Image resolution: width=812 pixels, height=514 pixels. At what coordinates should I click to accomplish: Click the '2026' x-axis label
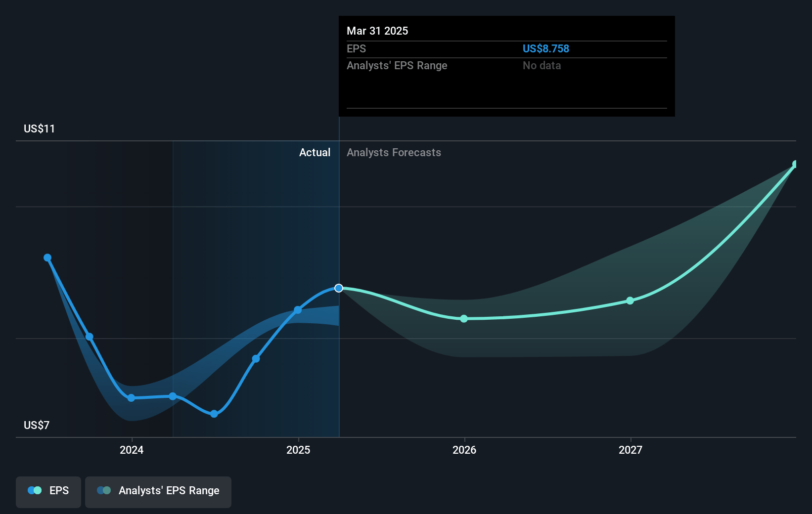(464, 450)
